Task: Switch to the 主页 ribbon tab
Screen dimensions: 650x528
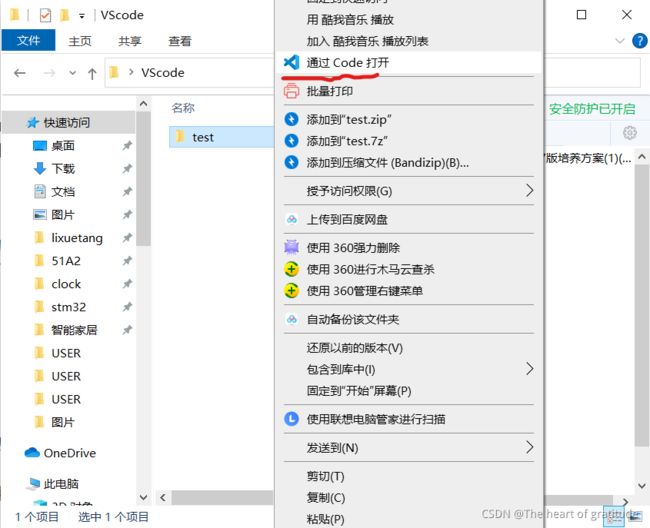Action: pos(80,41)
